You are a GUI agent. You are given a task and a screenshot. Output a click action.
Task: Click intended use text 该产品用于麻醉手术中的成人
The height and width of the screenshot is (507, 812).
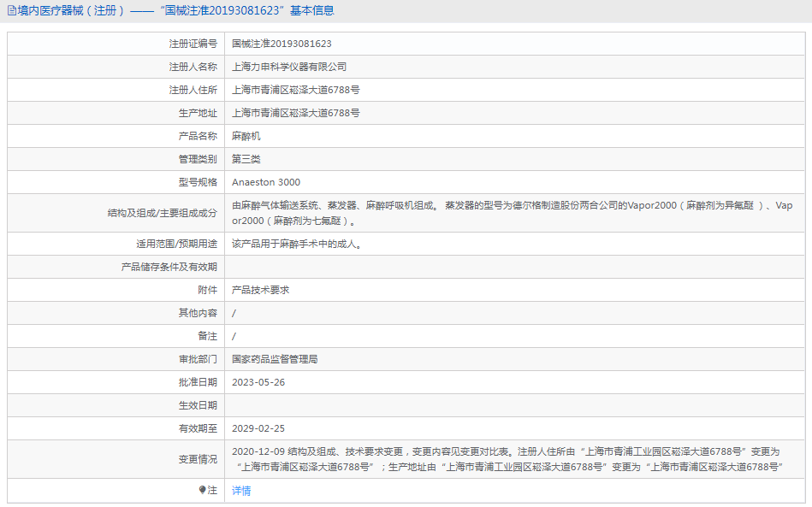[297, 244]
